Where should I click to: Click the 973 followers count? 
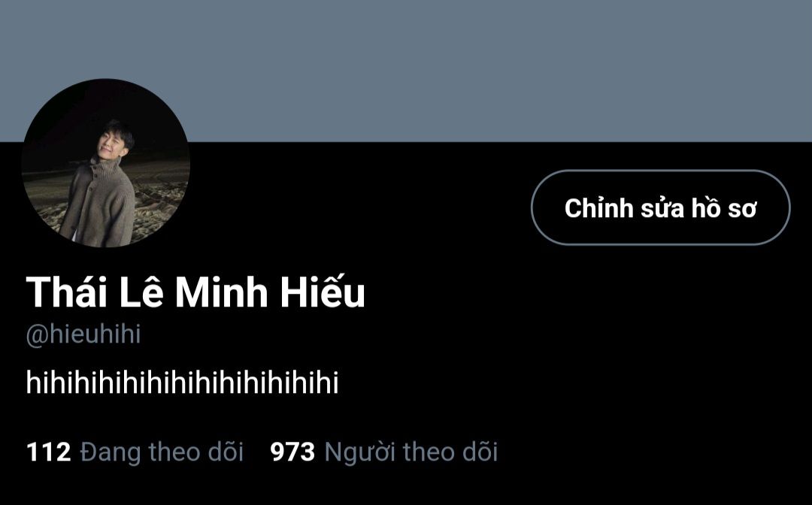click(292, 452)
